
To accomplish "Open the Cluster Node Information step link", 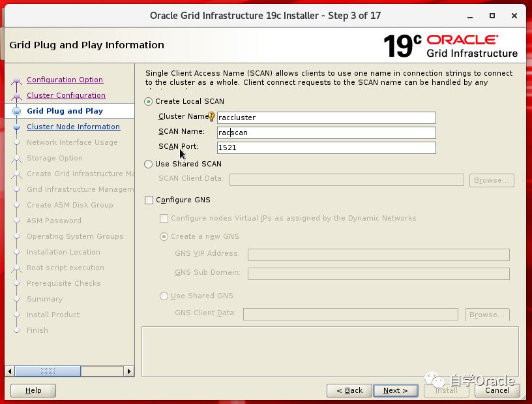I will [73, 127].
